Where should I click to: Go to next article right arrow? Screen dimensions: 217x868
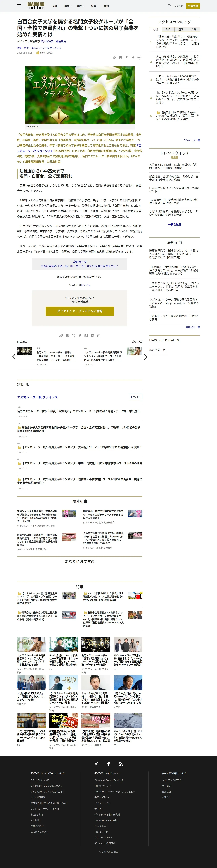pos(146,357)
